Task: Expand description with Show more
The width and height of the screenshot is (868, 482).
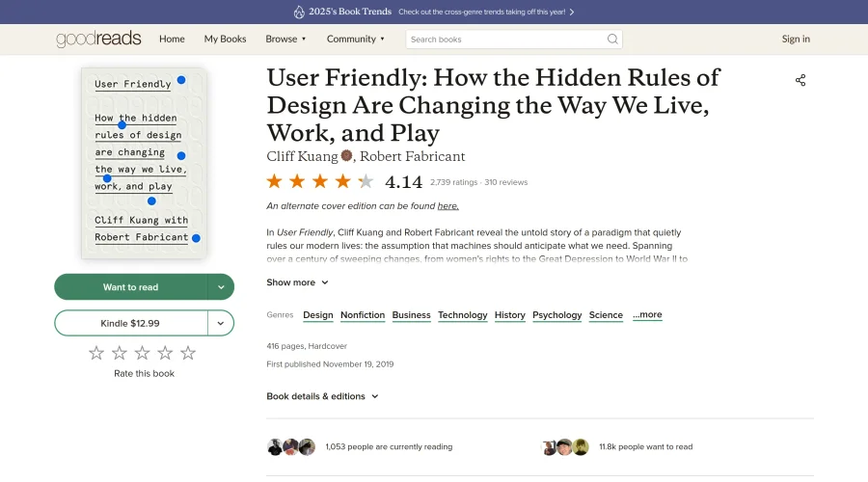Action: [297, 282]
